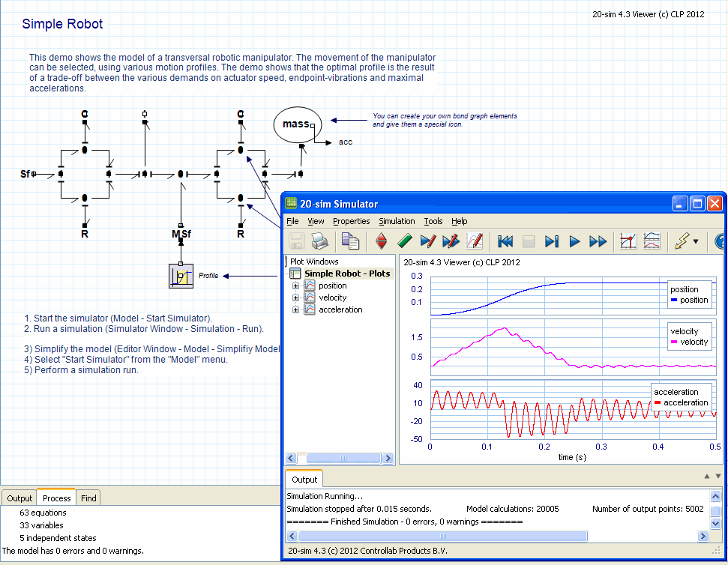Open the File menu in Simulator

click(x=292, y=221)
